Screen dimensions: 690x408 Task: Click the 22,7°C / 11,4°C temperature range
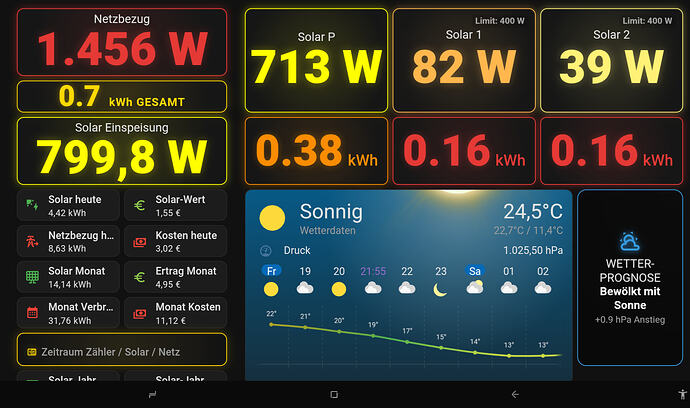pos(528,230)
